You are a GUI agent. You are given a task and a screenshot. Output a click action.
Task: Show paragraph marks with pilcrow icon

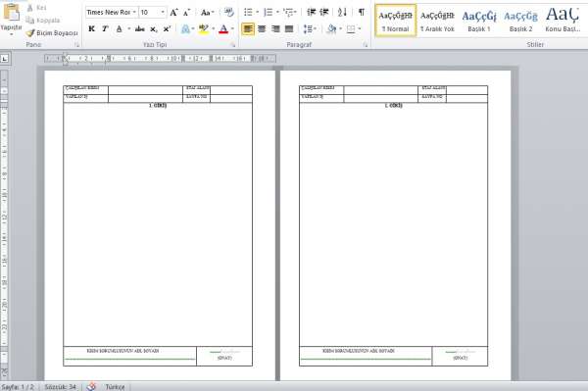pyautogui.click(x=361, y=13)
